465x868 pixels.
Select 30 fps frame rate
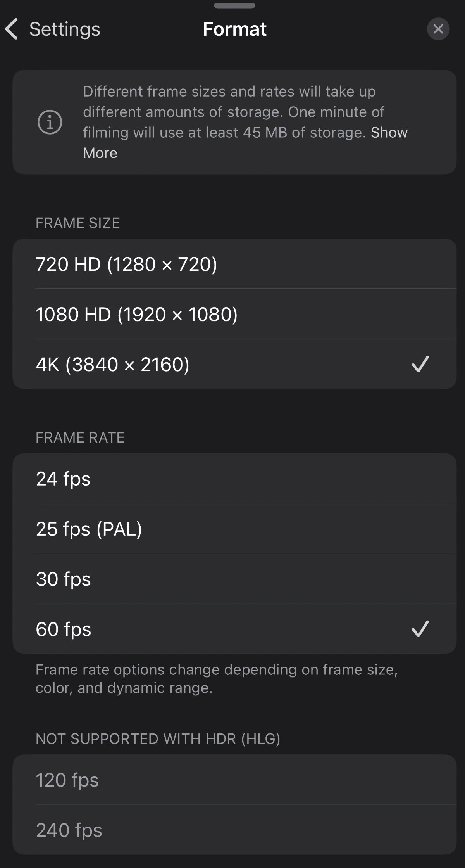[x=234, y=579]
